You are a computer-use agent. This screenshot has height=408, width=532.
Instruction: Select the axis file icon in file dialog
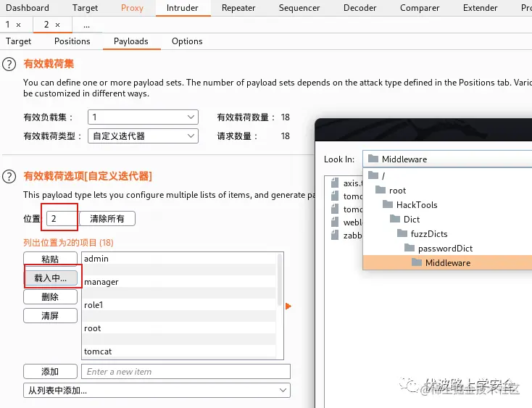335,183
